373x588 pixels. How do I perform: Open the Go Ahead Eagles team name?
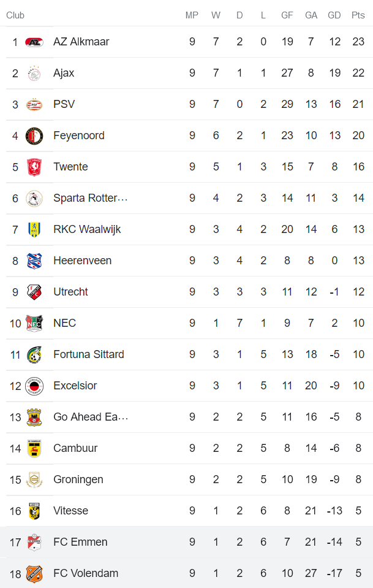[x=91, y=417]
